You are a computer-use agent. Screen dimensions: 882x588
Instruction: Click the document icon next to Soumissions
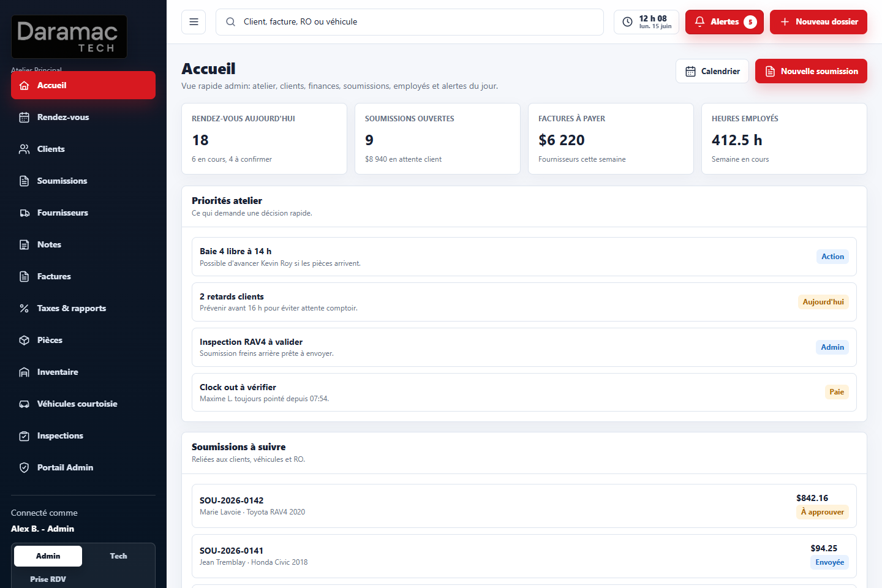pos(24,181)
